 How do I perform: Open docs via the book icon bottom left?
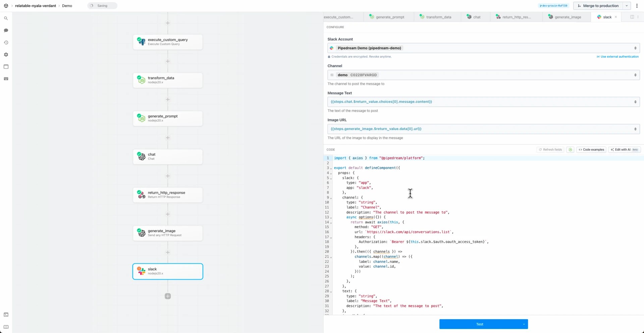tap(6, 327)
